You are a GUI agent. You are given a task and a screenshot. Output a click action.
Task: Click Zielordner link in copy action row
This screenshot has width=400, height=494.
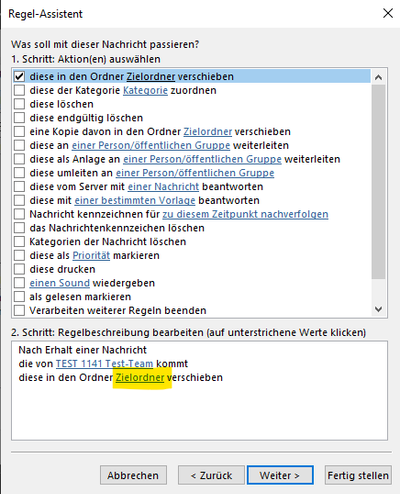coord(208,132)
